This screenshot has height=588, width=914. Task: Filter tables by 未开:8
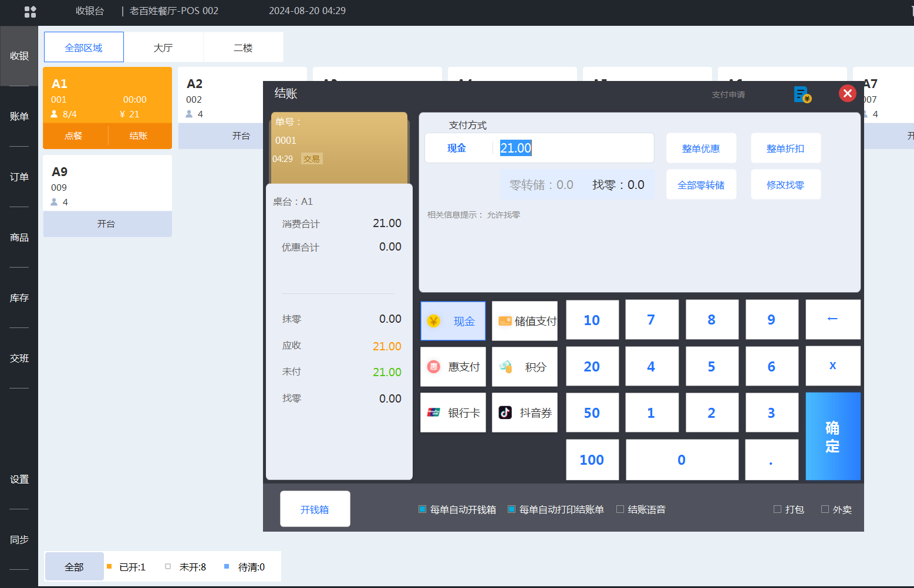coord(186,567)
